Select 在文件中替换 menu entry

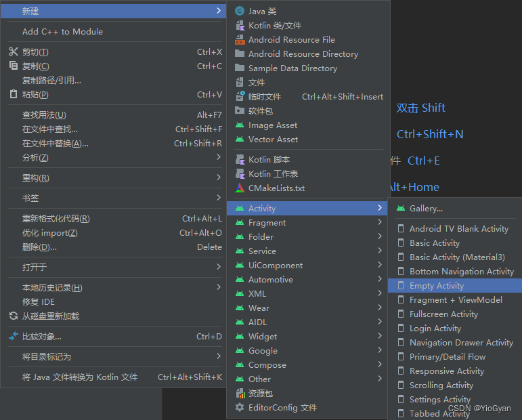tap(114, 144)
